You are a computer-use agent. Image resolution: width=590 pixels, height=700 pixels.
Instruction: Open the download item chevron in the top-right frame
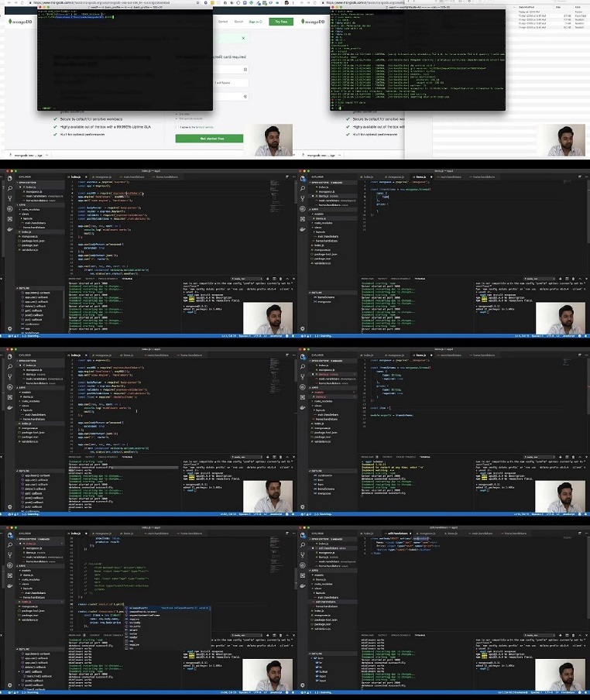pyautogui.click(x=339, y=156)
